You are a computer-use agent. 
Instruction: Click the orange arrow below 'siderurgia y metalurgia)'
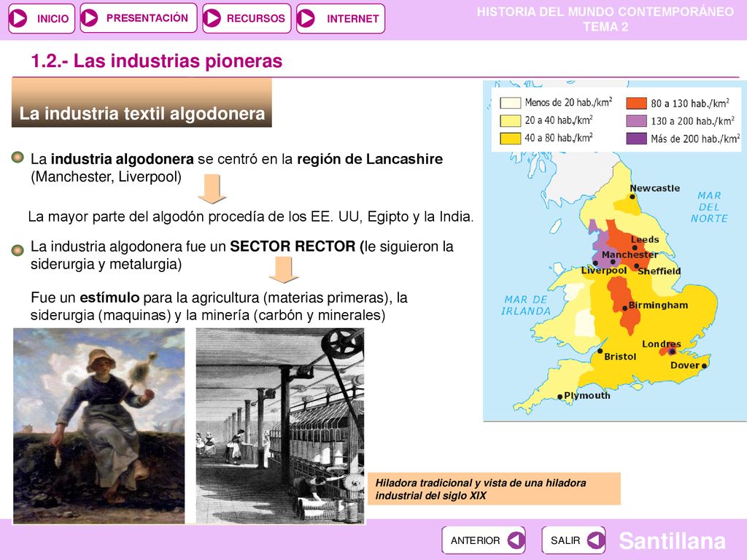tap(284, 270)
